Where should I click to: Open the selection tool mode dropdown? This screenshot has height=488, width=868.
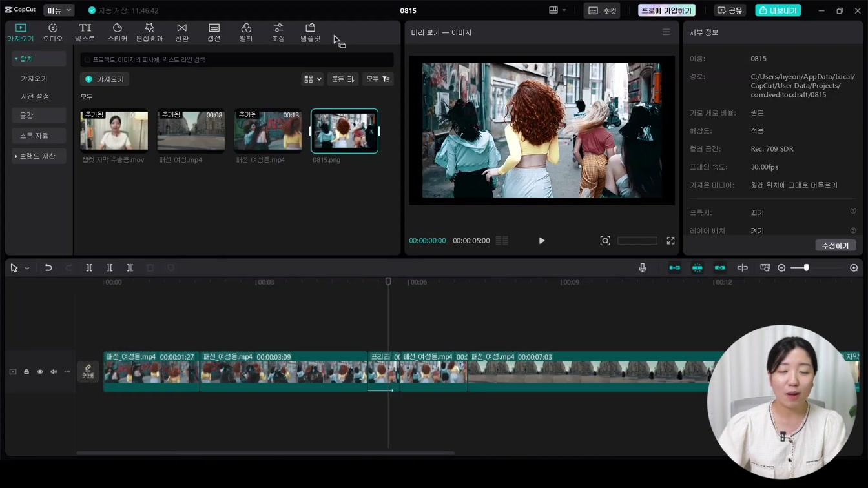pos(27,268)
